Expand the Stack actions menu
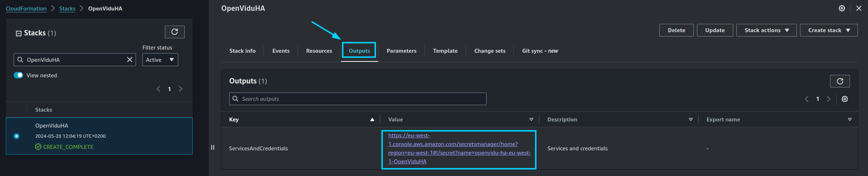 click(x=766, y=30)
